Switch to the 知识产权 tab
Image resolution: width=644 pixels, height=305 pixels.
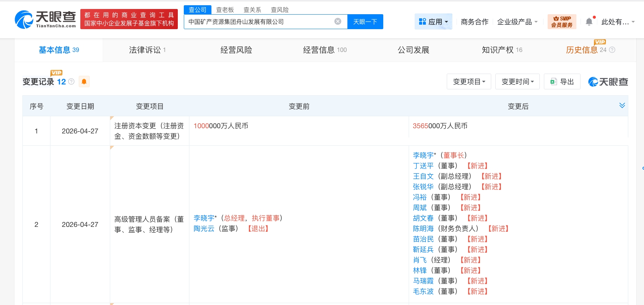pos(502,50)
